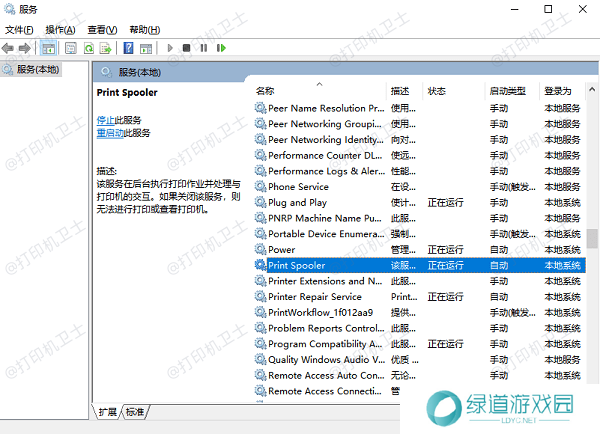Stop the service with the square stop icon
Viewport: 600px width, 434px height.
pyautogui.click(x=186, y=48)
